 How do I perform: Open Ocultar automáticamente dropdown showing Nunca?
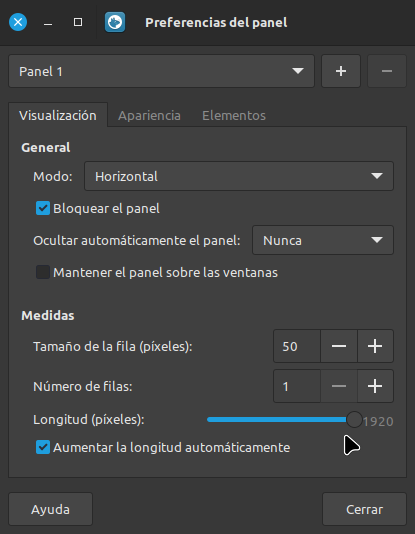tap(323, 240)
